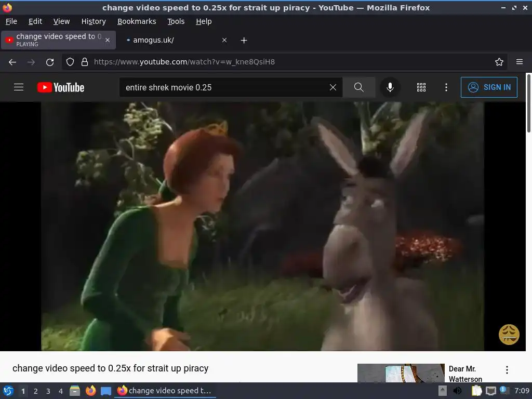Open the File menu
Image resolution: width=532 pixels, height=399 pixels.
pyautogui.click(x=11, y=21)
